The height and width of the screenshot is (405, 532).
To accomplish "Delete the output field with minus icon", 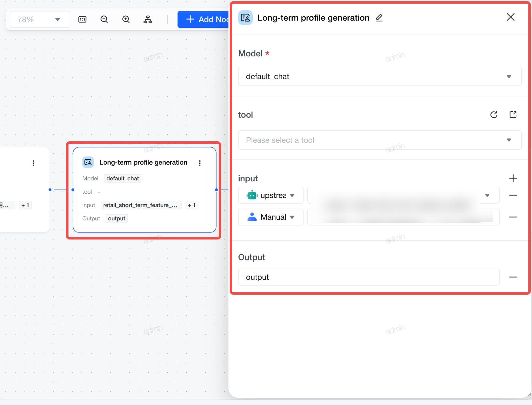I will (513, 277).
